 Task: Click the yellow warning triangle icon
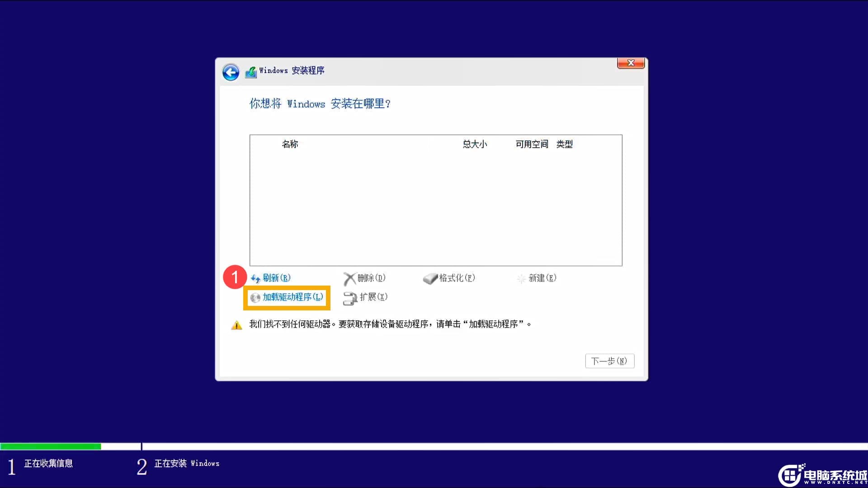coord(236,325)
